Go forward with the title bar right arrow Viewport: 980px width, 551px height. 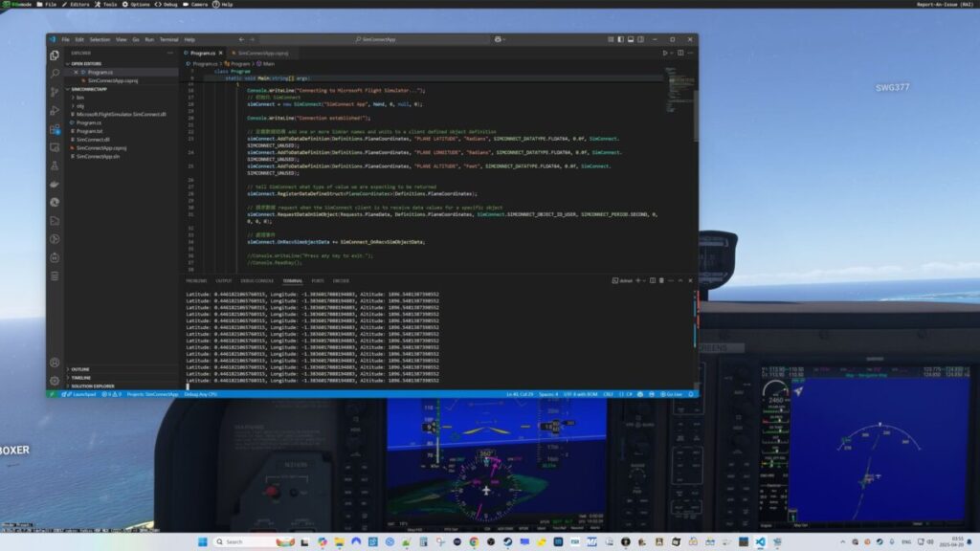pos(253,39)
